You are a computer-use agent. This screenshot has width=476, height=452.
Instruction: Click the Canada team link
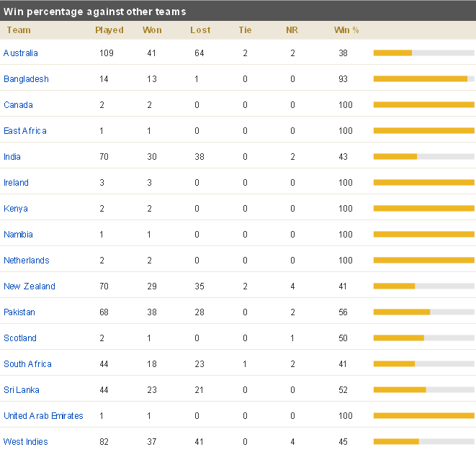point(18,105)
